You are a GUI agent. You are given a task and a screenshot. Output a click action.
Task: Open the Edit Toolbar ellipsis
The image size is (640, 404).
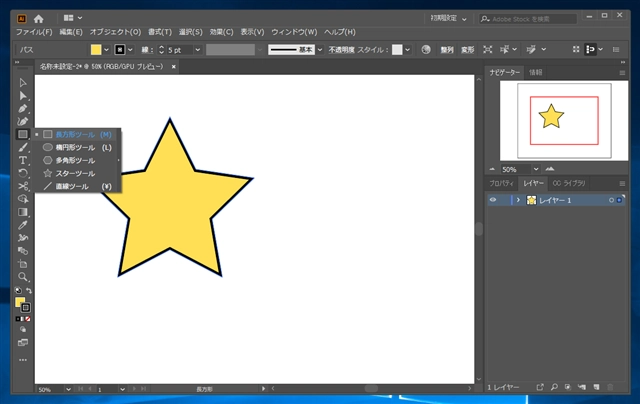tap(23, 360)
